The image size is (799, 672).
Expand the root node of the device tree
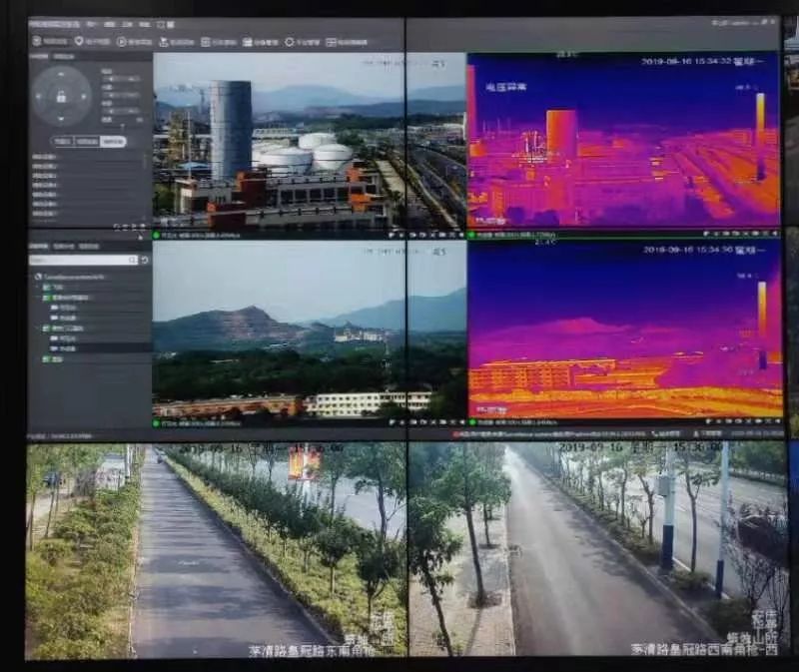click(x=37, y=277)
